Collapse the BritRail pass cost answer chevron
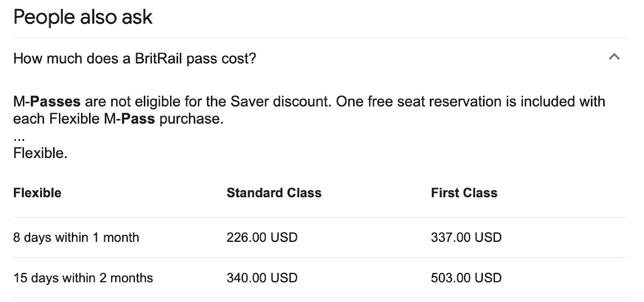The width and height of the screenshot is (644, 302). 614,56
